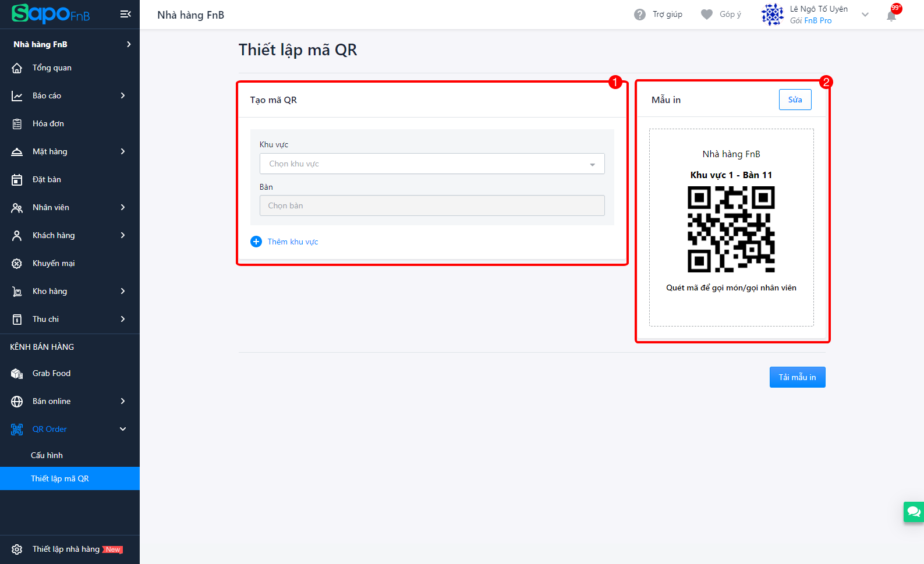Open Thiết lập nhà hàng settings
924x564 pixels.
70,549
